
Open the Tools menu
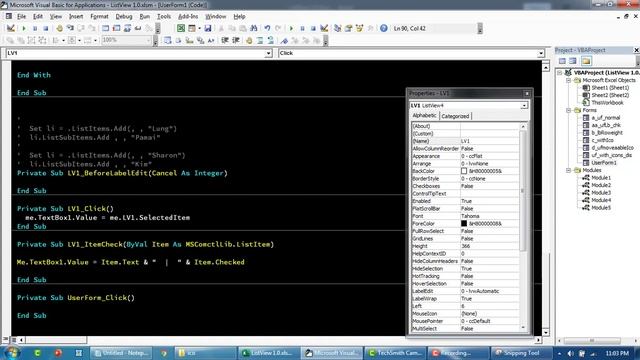point(164,16)
